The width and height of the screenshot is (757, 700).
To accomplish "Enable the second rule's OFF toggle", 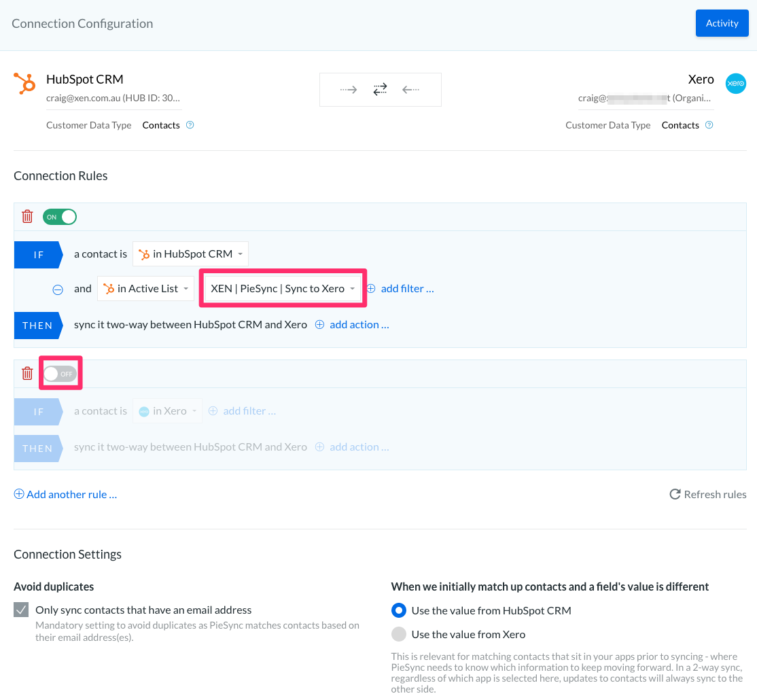I will pyautogui.click(x=60, y=374).
